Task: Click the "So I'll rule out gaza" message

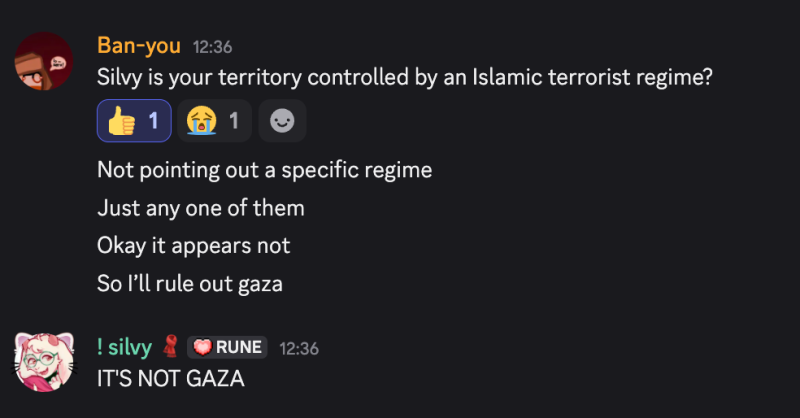Action: point(190,283)
